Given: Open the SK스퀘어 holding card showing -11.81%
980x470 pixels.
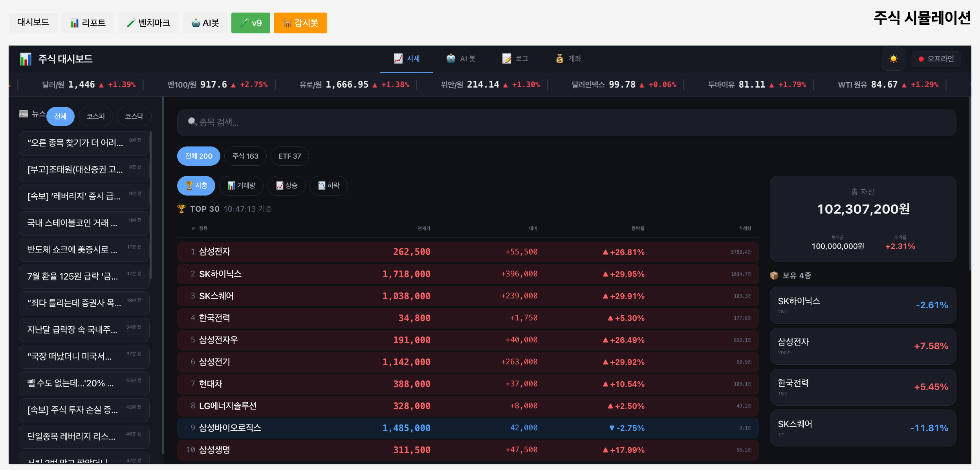Looking at the screenshot, I should (863, 428).
